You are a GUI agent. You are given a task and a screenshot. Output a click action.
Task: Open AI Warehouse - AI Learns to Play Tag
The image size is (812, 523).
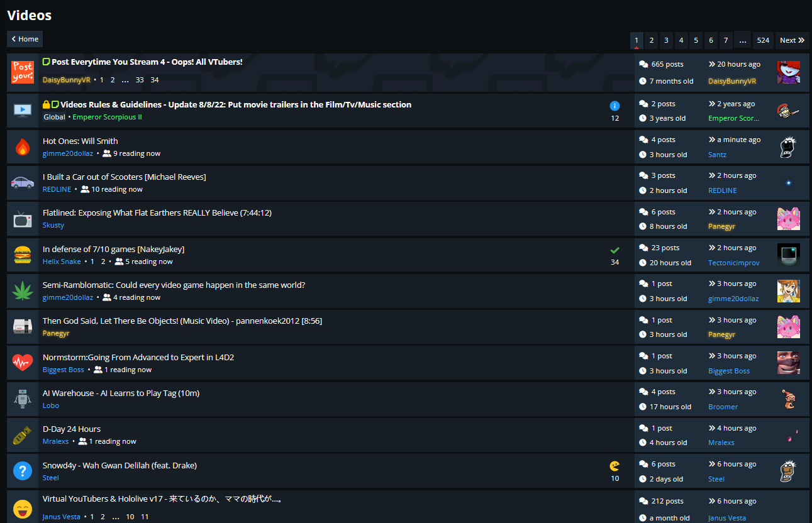121,393
